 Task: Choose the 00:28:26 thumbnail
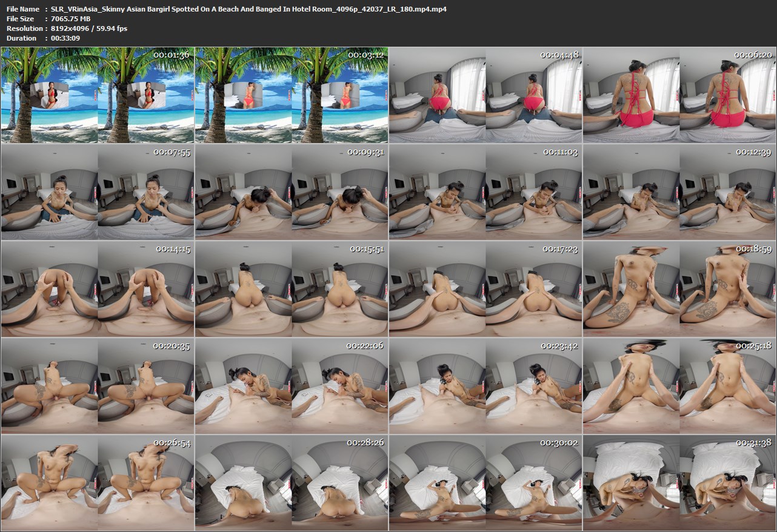tap(292, 483)
